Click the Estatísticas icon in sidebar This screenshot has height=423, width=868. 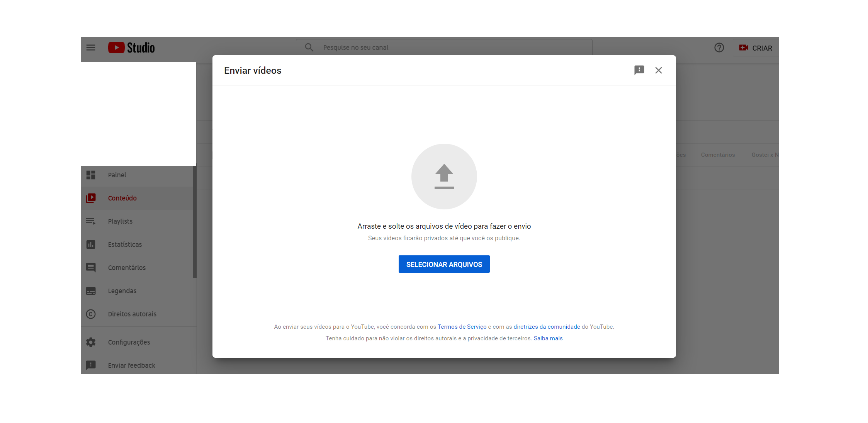tap(91, 244)
